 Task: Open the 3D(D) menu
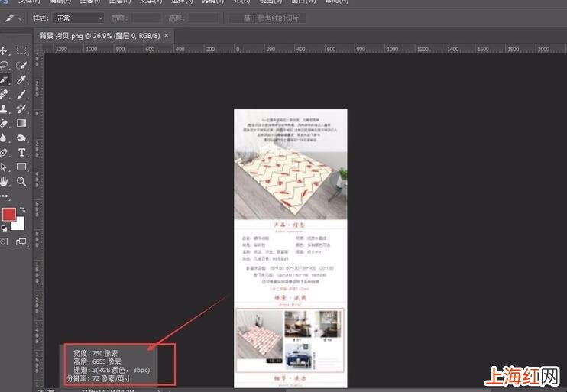241,2
